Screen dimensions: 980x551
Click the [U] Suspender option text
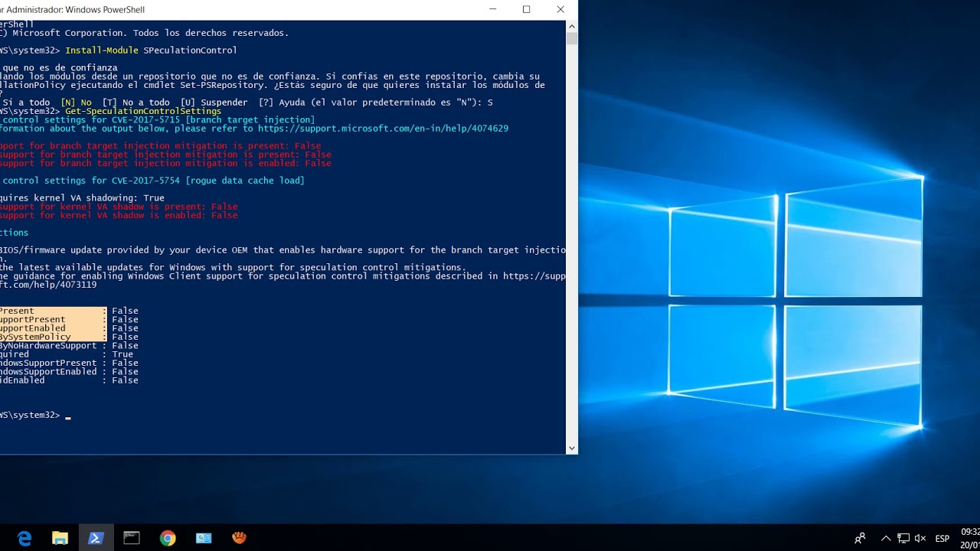click(x=214, y=103)
